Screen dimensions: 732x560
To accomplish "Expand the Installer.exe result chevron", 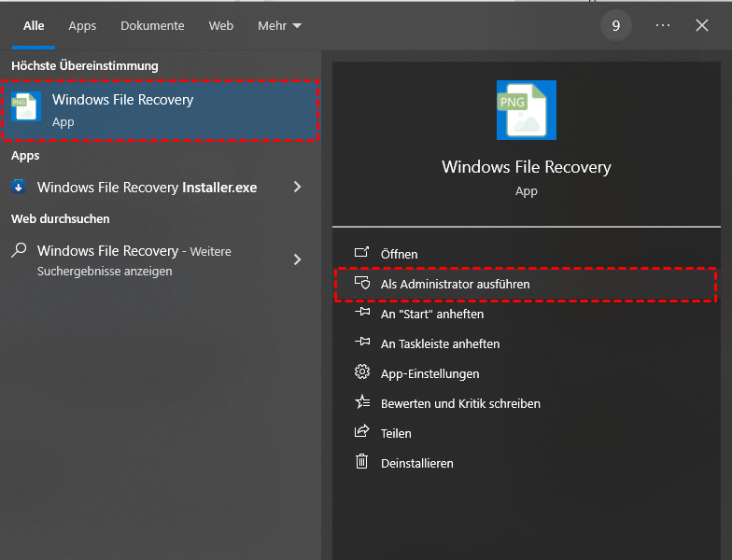I will pos(297,187).
